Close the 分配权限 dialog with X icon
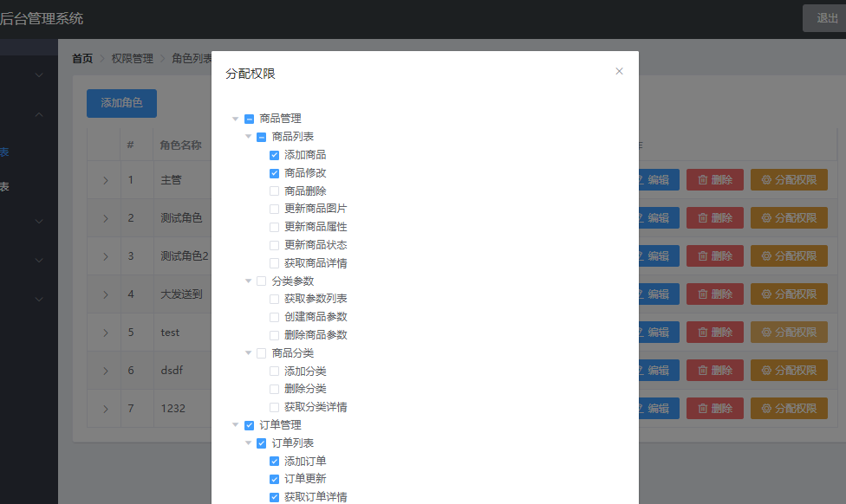 [x=619, y=71]
